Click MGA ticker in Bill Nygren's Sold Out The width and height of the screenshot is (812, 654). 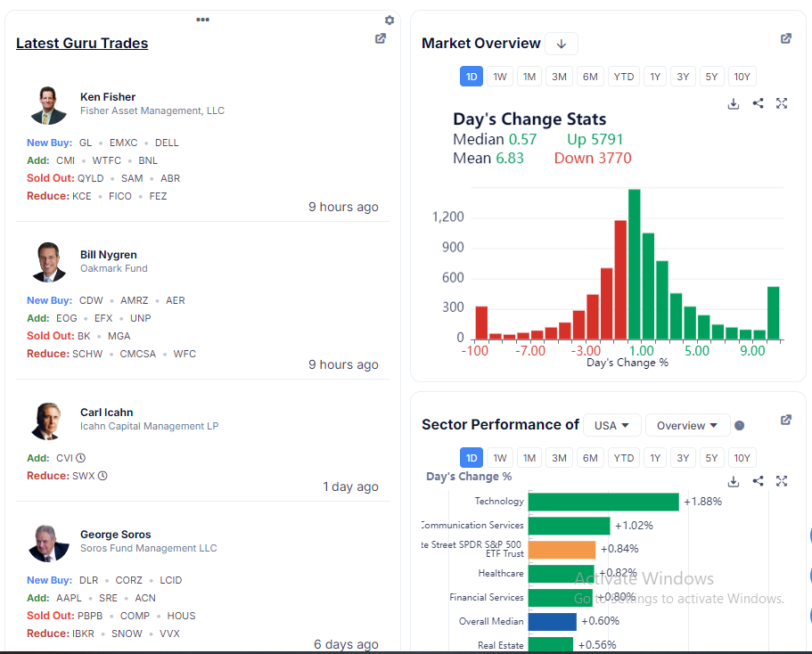(119, 336)
